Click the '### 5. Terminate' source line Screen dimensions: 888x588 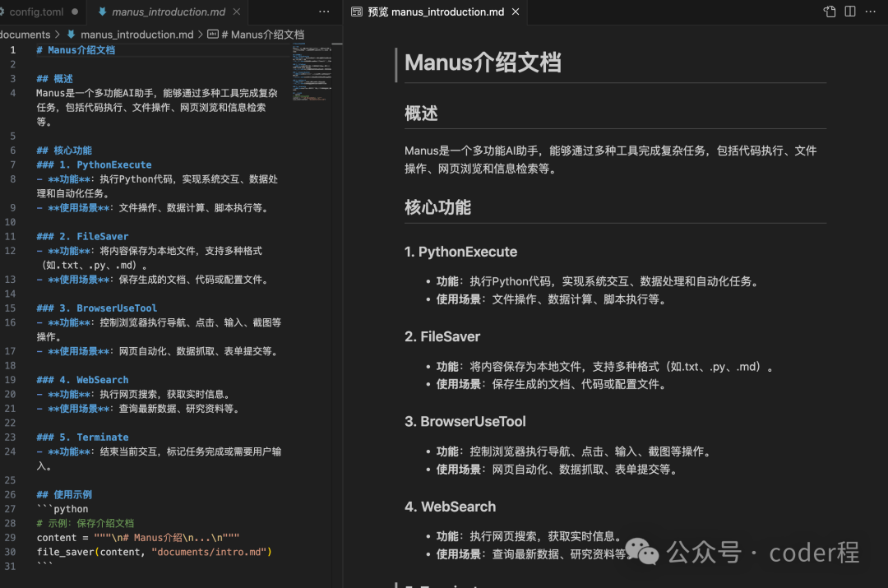83,438
